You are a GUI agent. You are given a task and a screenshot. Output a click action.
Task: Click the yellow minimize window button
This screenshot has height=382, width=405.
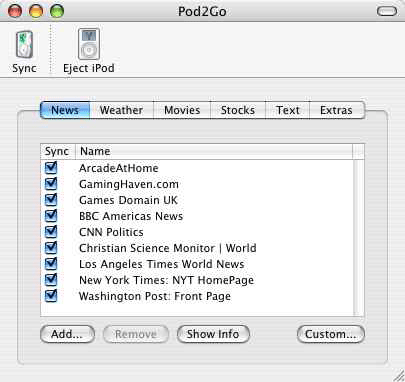tap(36, 11)
